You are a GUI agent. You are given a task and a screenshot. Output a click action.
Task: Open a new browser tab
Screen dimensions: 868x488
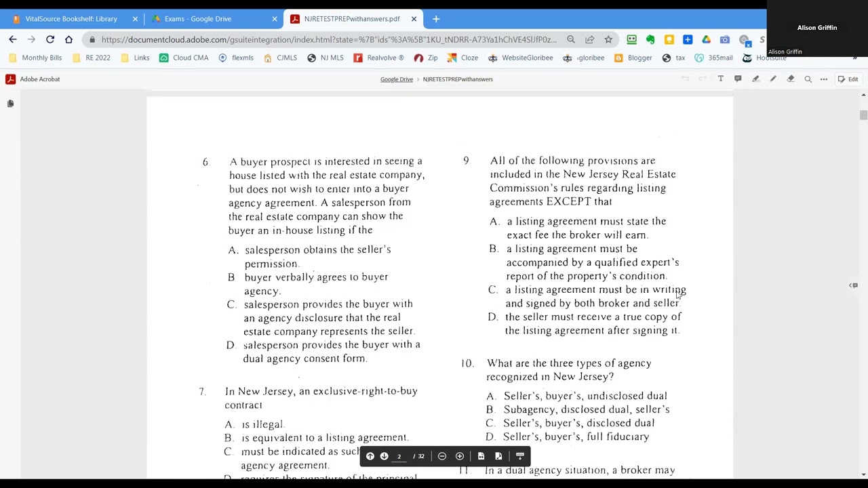click(x=436, y=19)
